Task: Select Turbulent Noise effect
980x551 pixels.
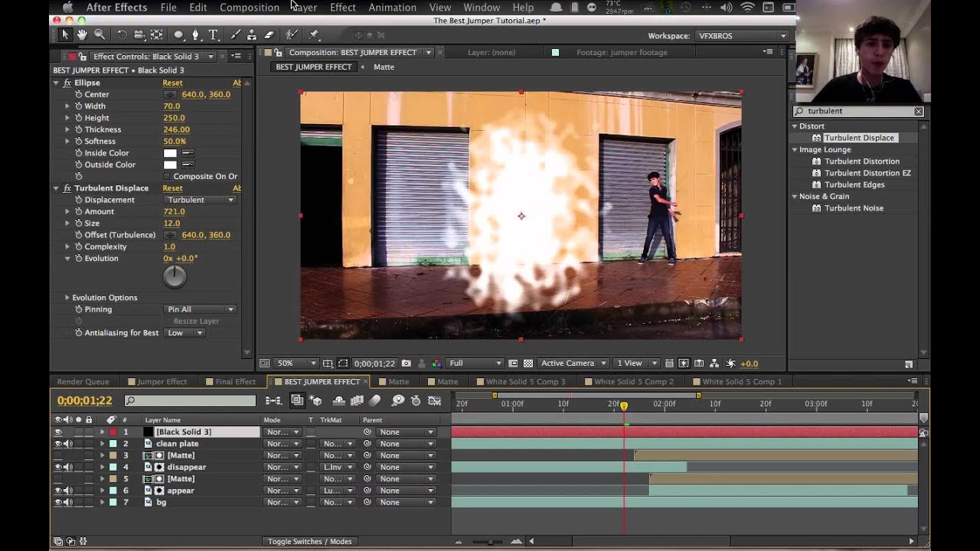Action: point(854,208)
